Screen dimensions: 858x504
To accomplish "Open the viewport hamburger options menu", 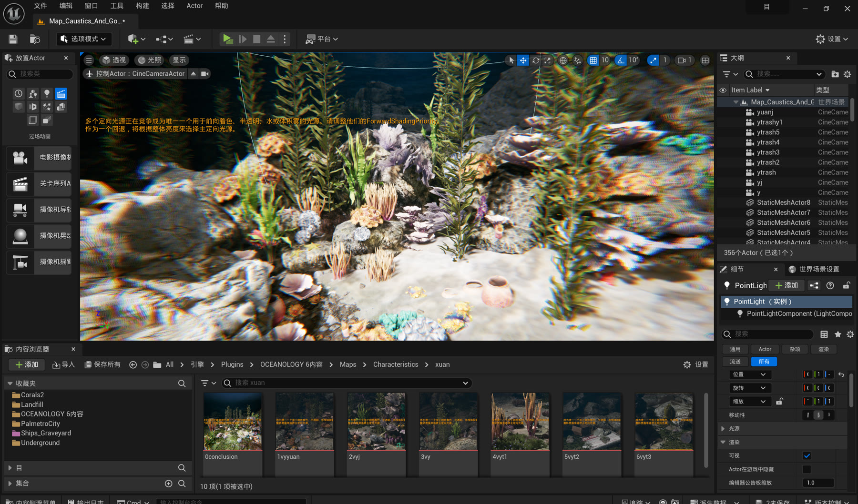I will click(x=89, y=60).
